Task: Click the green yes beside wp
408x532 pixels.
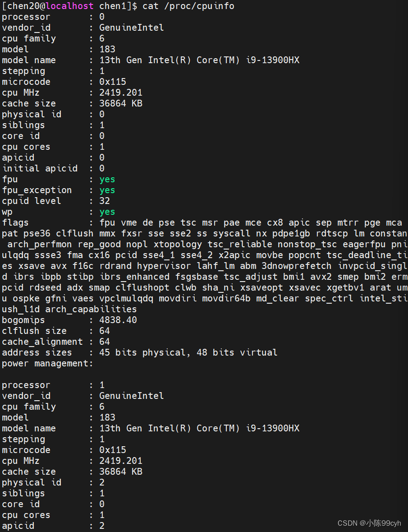Action: [107, 212]
